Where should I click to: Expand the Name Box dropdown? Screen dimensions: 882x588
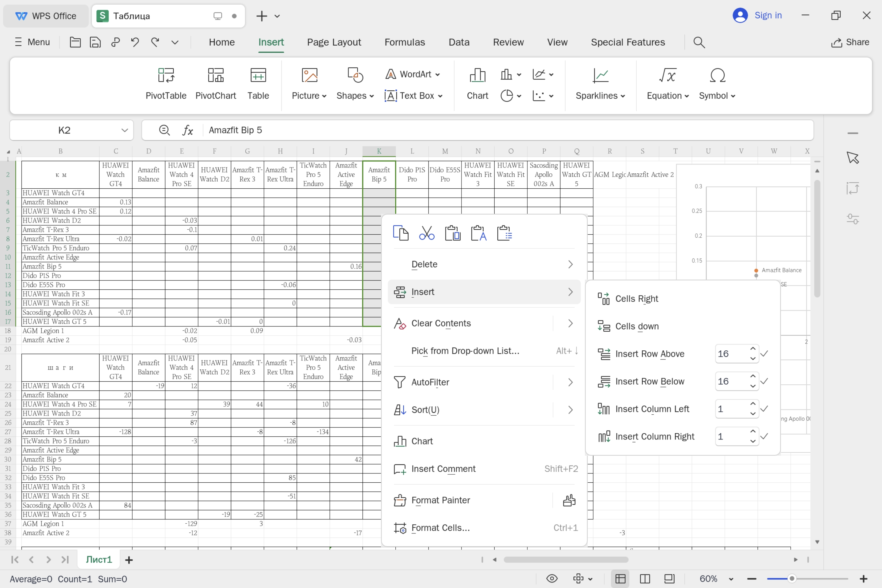tap(125, 130)
